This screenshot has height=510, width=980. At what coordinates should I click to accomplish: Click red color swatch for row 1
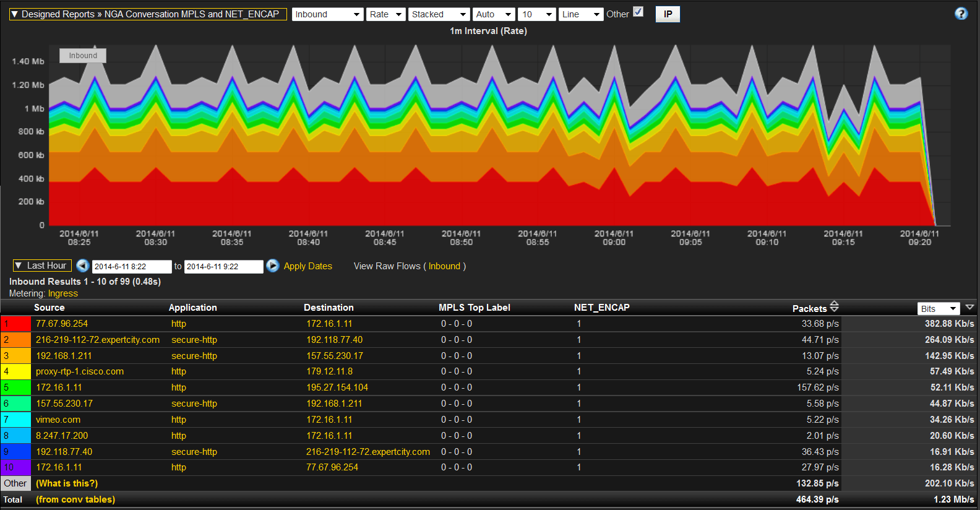pyautogui.click(x=16, y=324)
